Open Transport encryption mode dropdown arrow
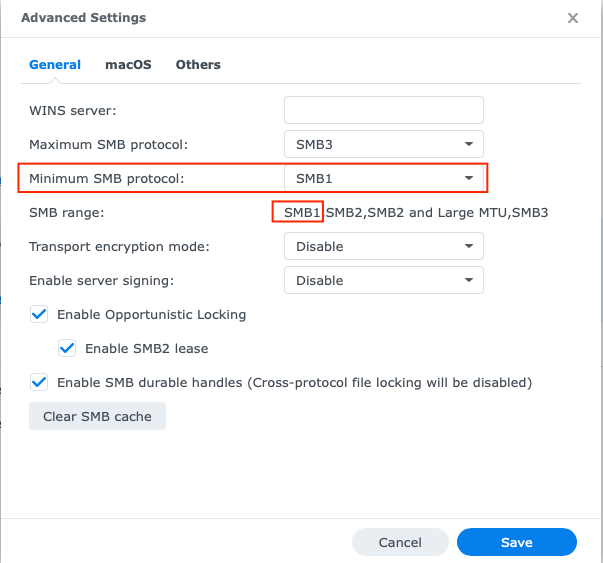This screenshot has height=563, width=603. tap(468, 246)
